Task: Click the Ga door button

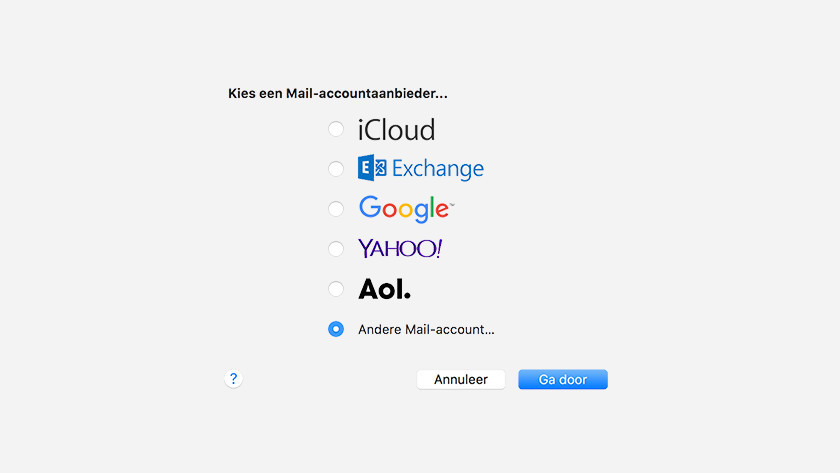Action: tap(562, 379)
